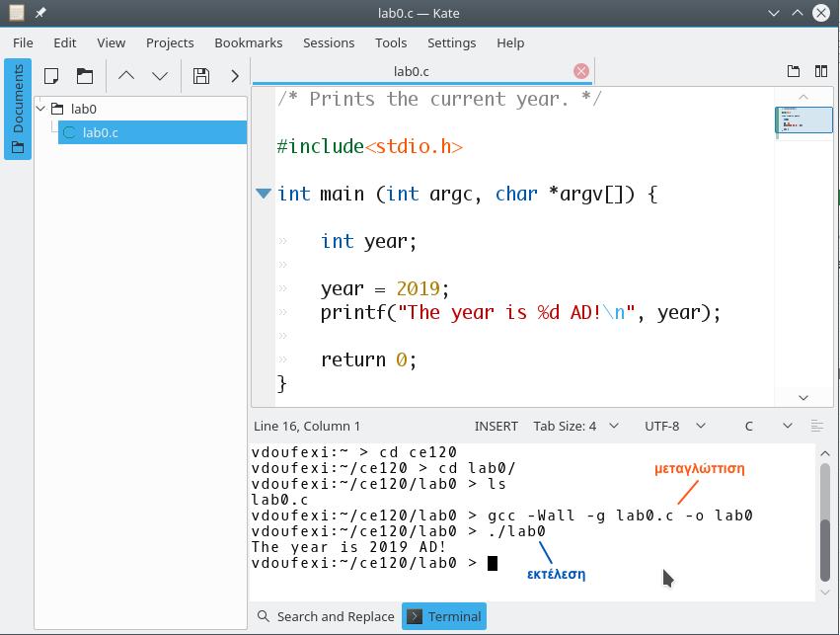Screen dimensions: 840x635
Task: Toggle the Documents side panel
Action: (18, 109)
